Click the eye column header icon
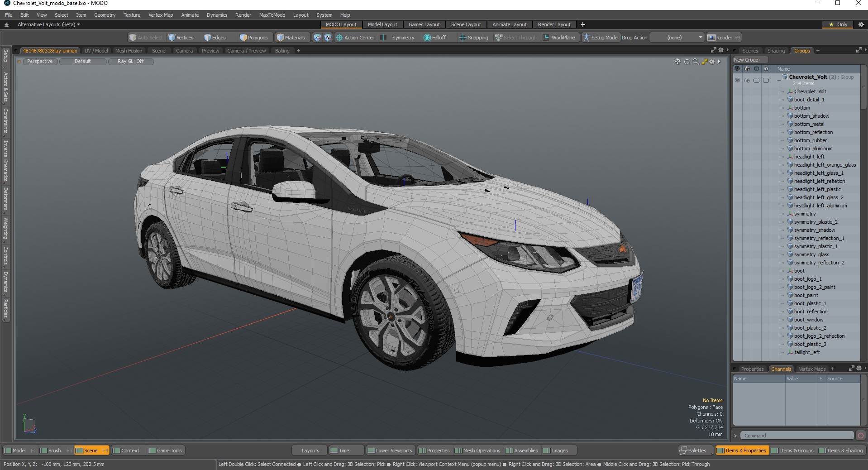This screenshot has height=470, width=868. coord(737,69)
